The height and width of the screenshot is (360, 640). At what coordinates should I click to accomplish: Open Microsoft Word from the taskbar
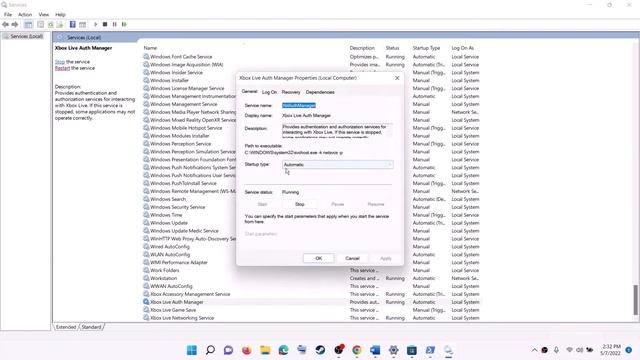pyautogui.click(x=375, y=350)
